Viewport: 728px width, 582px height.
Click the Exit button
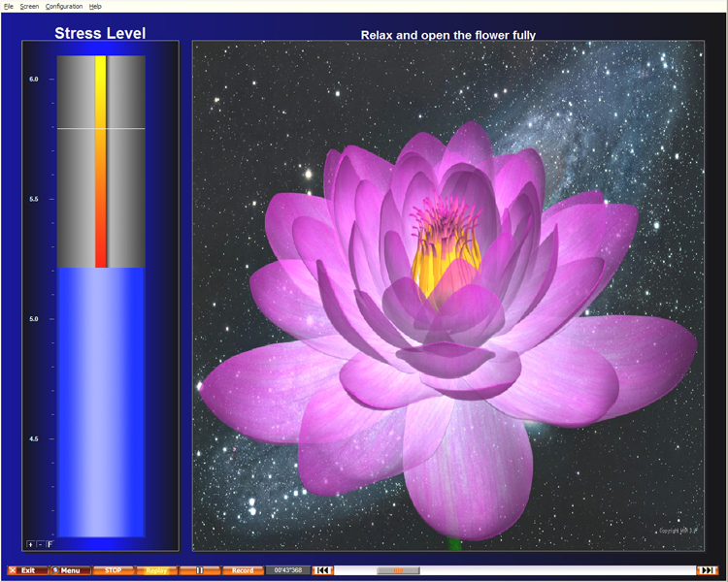27,570
